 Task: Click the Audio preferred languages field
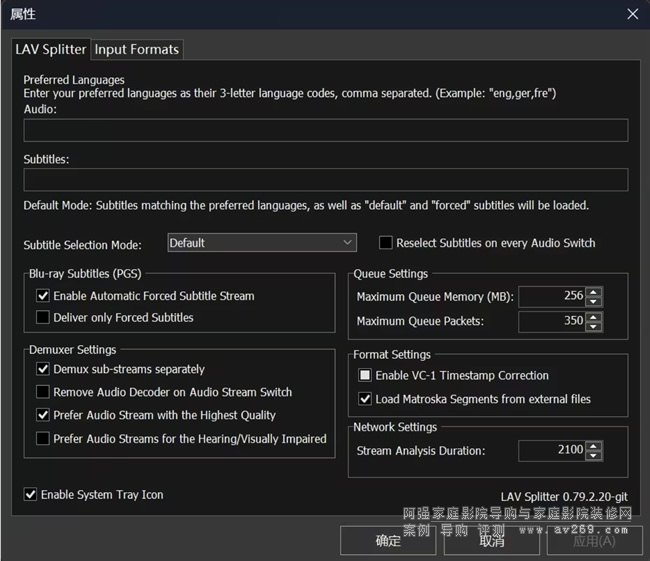pyautogui.click(x=325, y=130)
